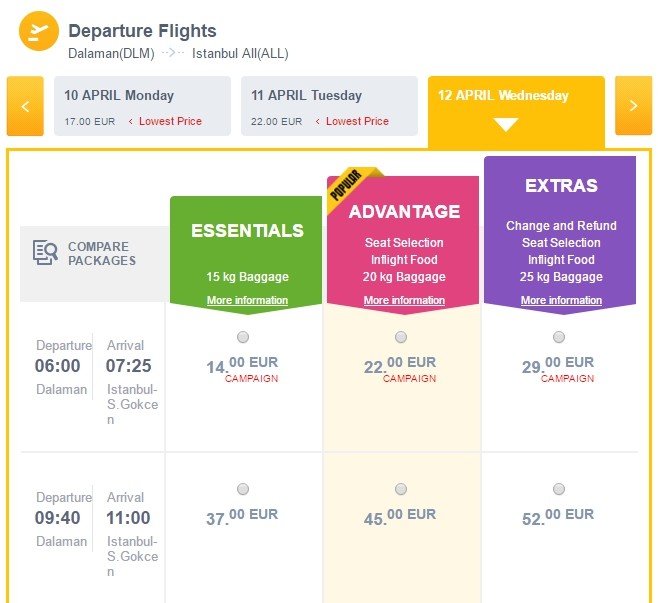
Task: Go to next dates with right arrow
Action: pyautogui.click(x=633, y=106)
